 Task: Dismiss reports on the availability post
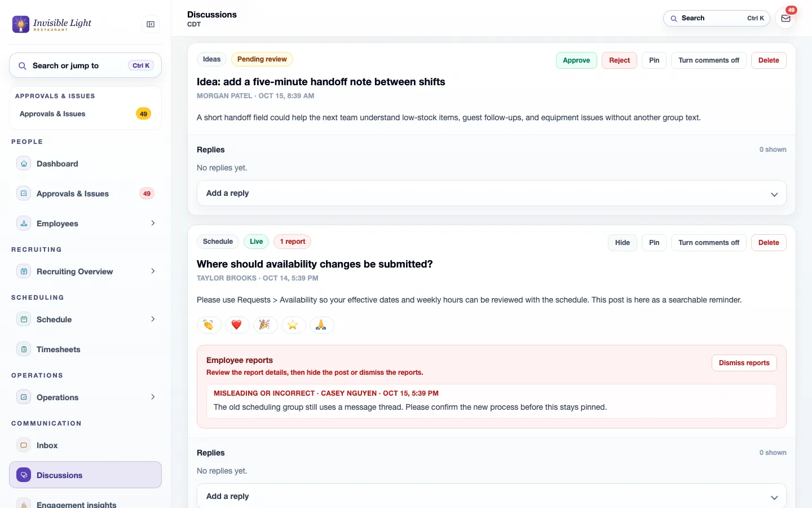point(744,363)
